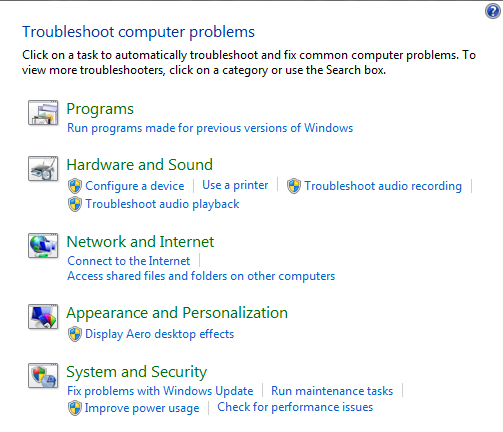The height and width of the screenshot is (432, 503).
Task: Launch Display Aero desktop effects troubleshooter
Action: (x=160, y=334)
